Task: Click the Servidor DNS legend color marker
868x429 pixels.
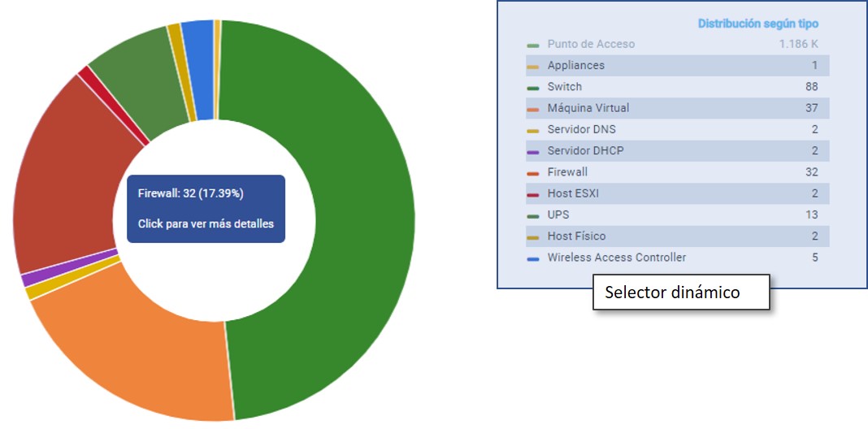Action: (533, 131)
